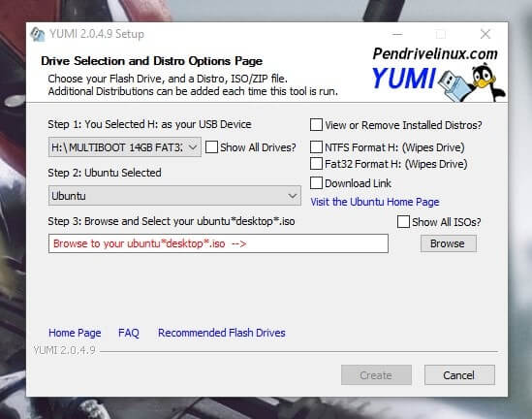Image resolution: width=532 pixels, height=419 pixels.
Task: Click the Step 1 USB Device label
Action: (x=149, y=124)
